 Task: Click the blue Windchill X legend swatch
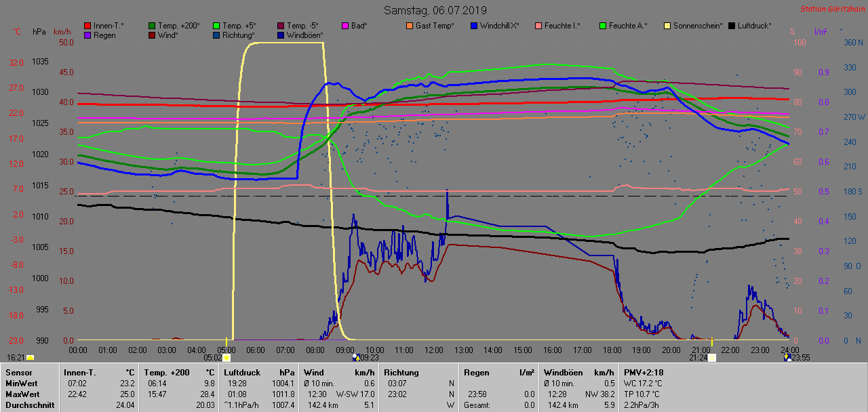coord(474,26)
